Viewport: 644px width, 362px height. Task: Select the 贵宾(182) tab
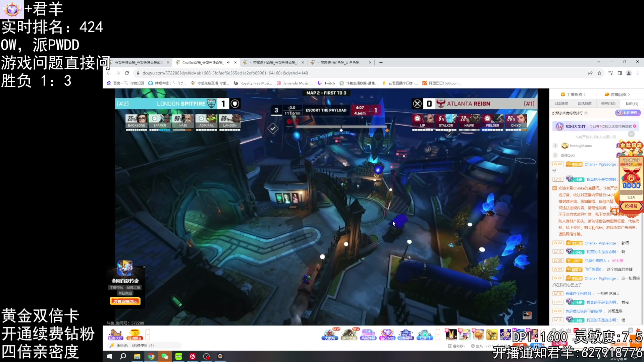point(608,104)
